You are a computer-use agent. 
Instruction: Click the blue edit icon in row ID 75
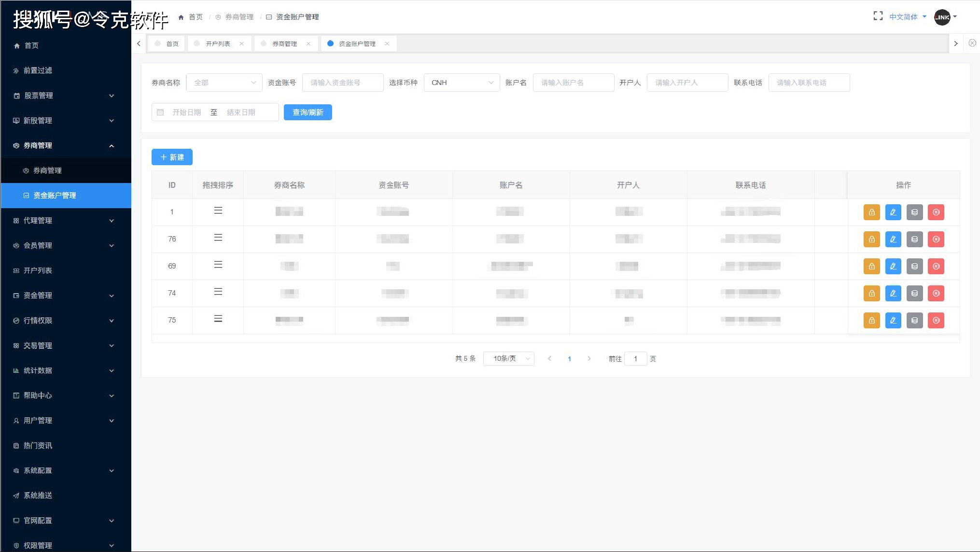pos(893,320)
